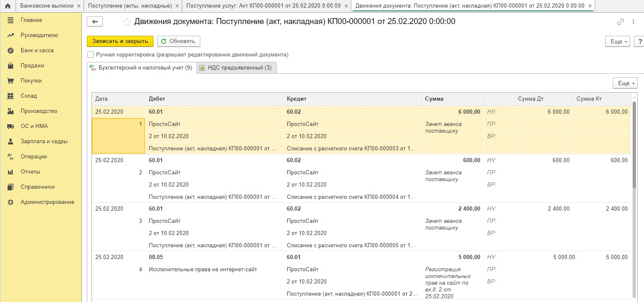Open the home page icon

point(7,6)
